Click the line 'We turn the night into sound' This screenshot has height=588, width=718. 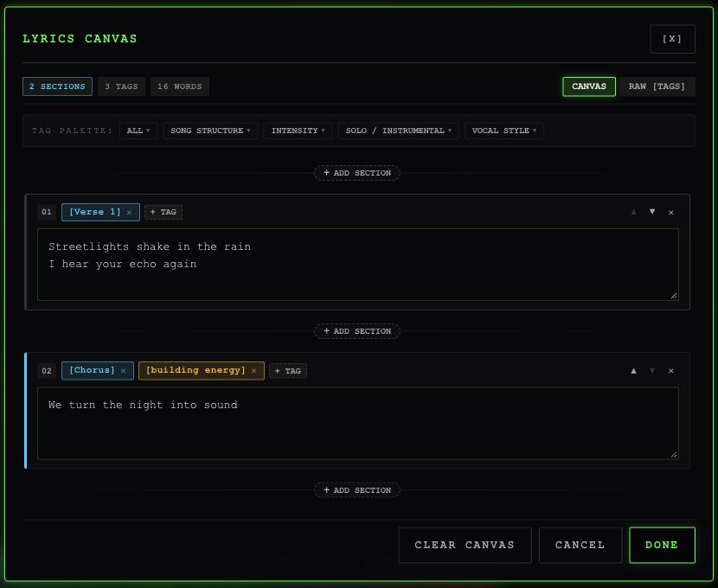tap(143, 405)
